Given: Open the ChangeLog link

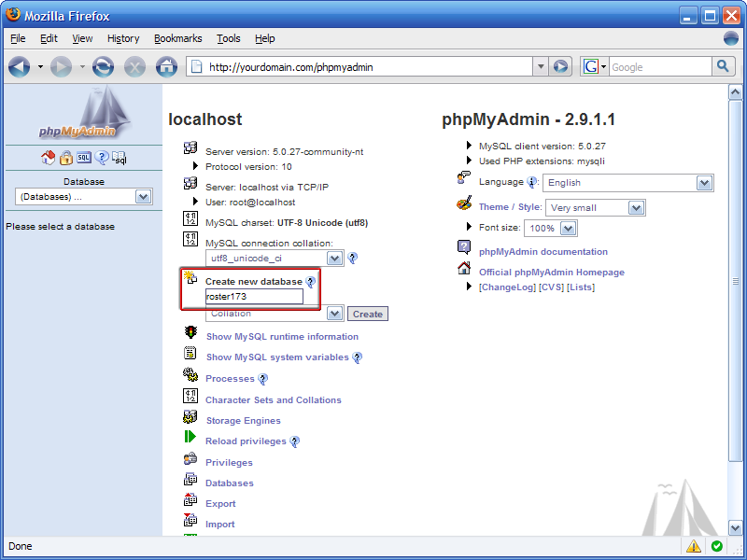Looking at the screenshot, I should point(507,287).
